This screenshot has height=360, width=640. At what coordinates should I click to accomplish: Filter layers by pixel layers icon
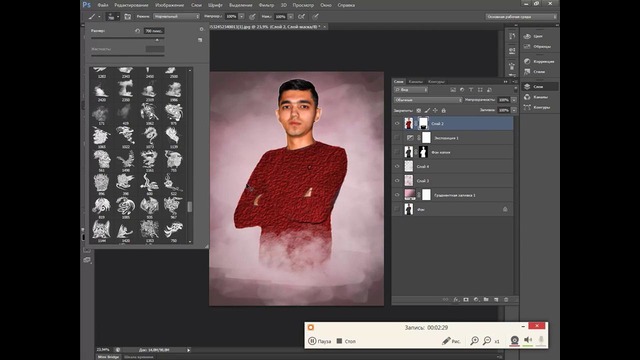pos(453,90)
